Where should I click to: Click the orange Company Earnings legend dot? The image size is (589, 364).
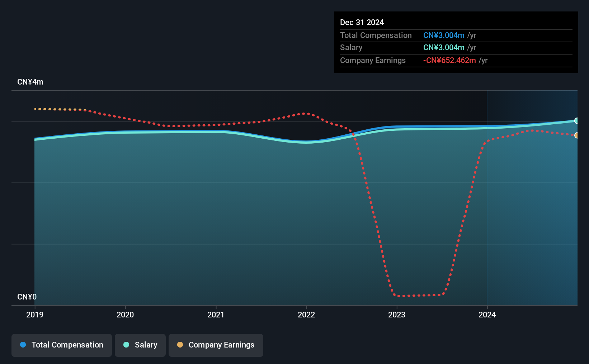point(180,345)
